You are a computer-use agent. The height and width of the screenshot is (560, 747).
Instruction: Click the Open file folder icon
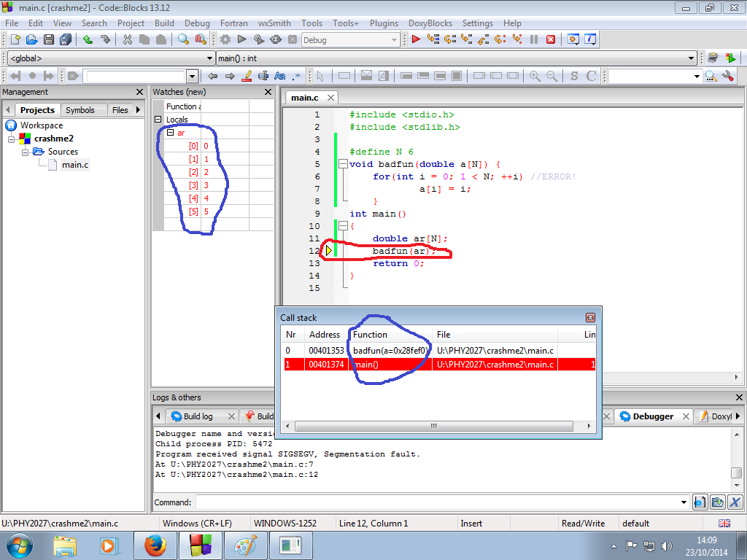point(32,39)
